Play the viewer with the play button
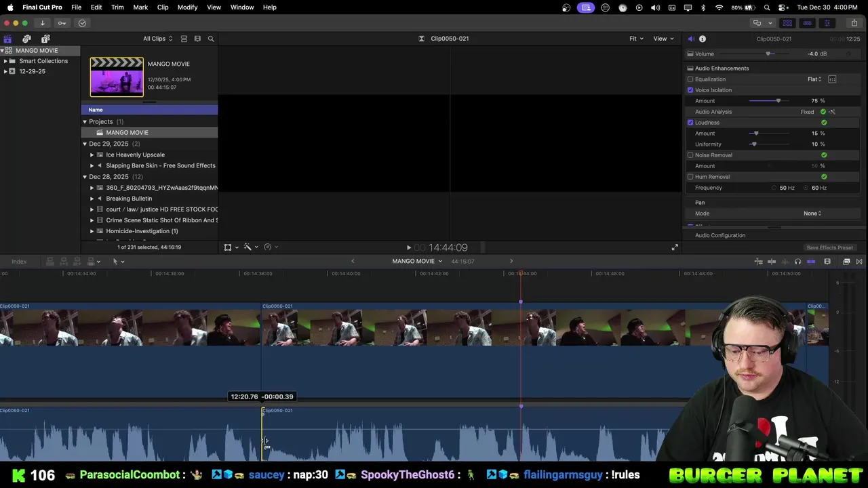The image size is (868, 488). pyautogui.click(x=408, y=248)
